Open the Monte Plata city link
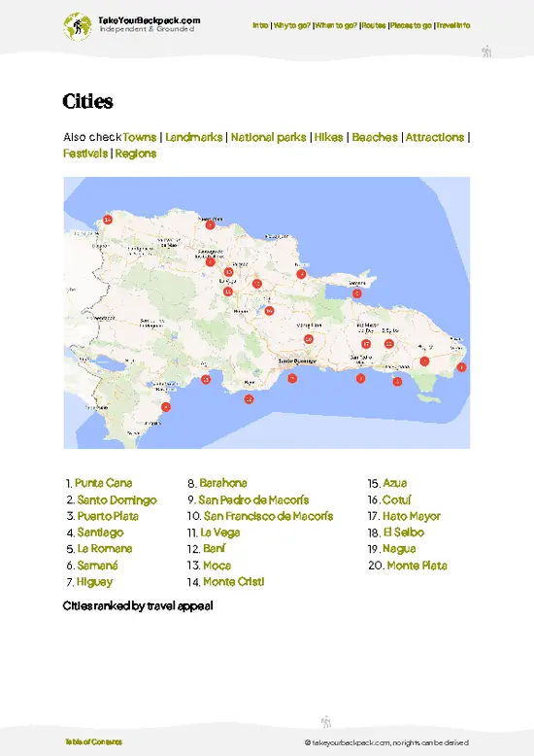The width and height of the screenshot is (534, 756). (x=417, y=566)
